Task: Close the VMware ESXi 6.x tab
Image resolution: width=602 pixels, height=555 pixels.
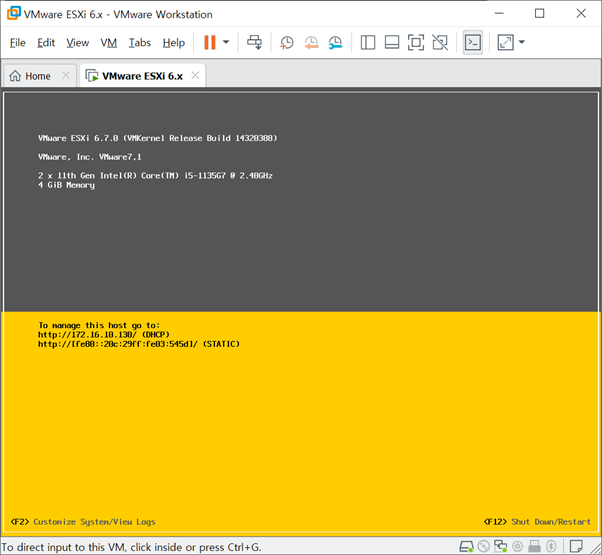Action: (x=195, y=75)
